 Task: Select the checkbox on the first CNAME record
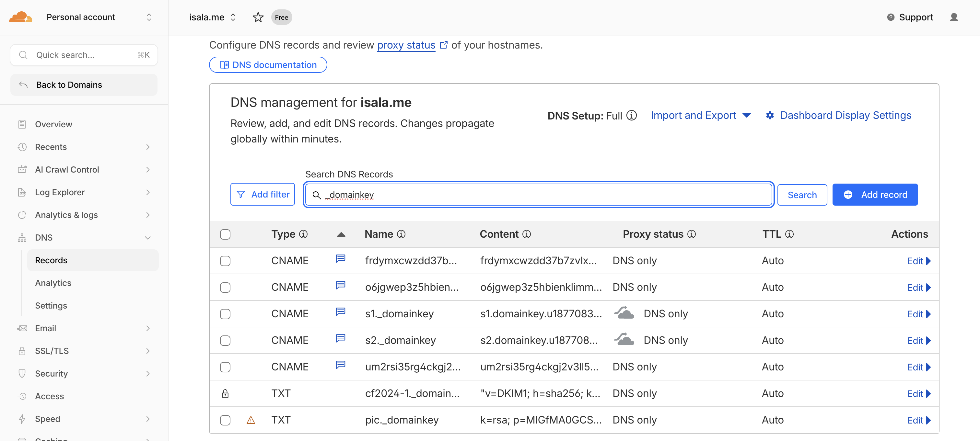click(225, 261)
